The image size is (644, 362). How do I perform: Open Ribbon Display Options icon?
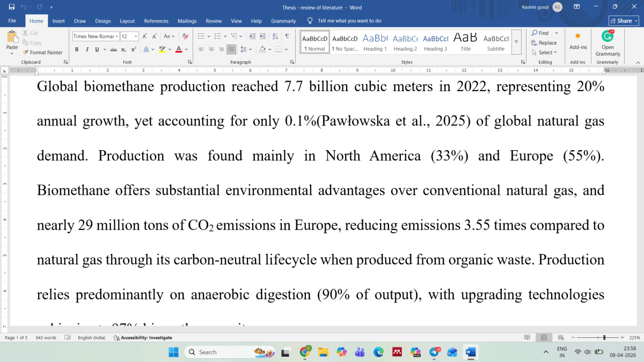tap(577, 7)
